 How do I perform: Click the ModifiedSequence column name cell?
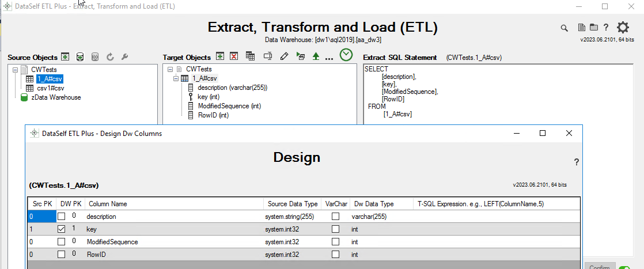[174, 242]
